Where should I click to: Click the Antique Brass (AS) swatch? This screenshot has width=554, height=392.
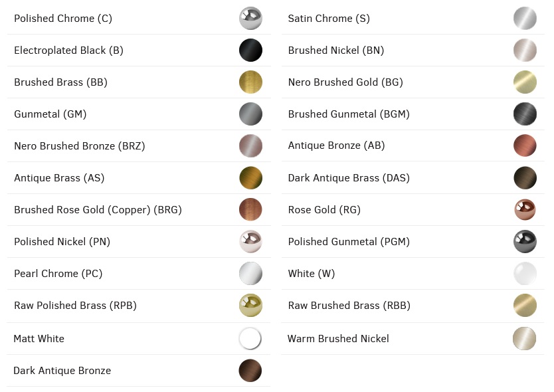click(250, 178)
